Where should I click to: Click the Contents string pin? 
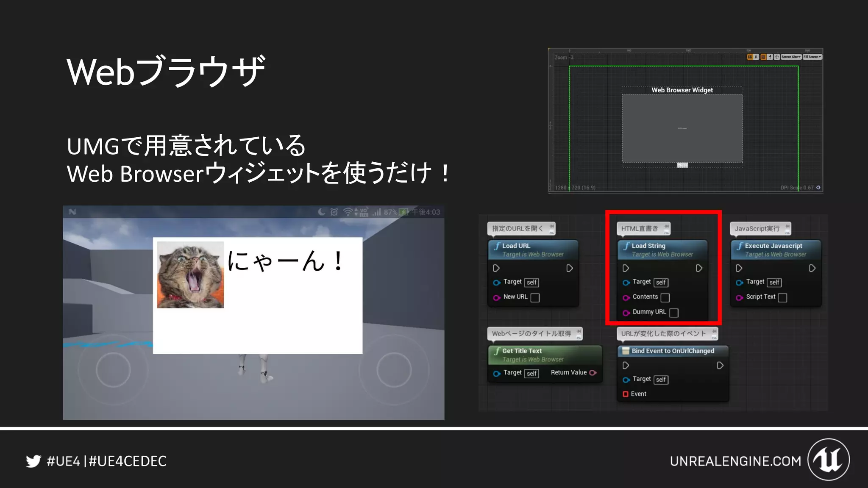[x=626, y=298]
